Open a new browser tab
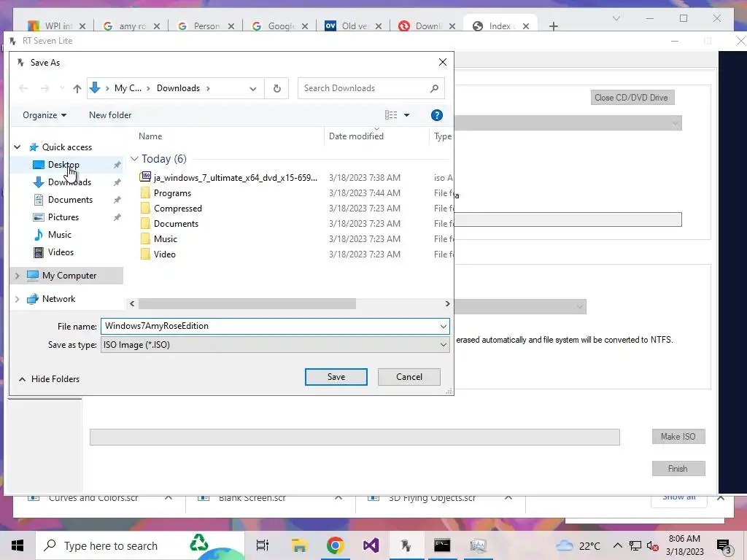The image size is (747, 560). [553, 26]
